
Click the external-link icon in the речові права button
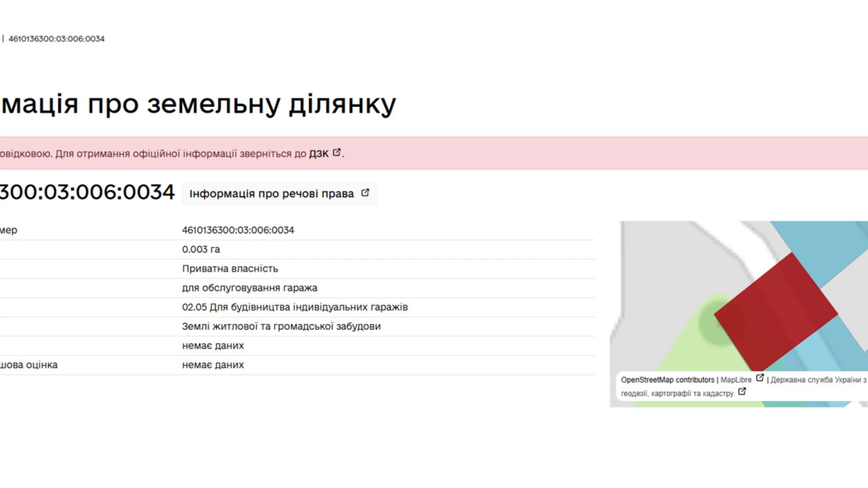pyautogui.click(x=365, y=193)
